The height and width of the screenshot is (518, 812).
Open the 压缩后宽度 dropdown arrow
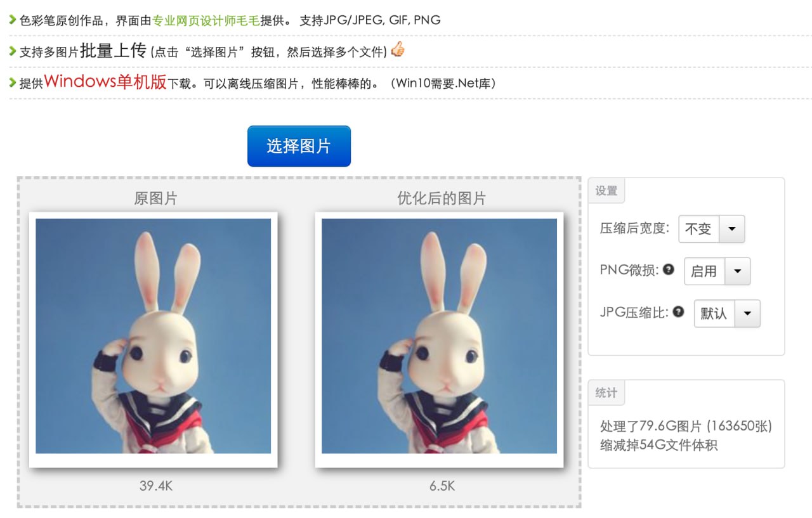coord(731,229)
